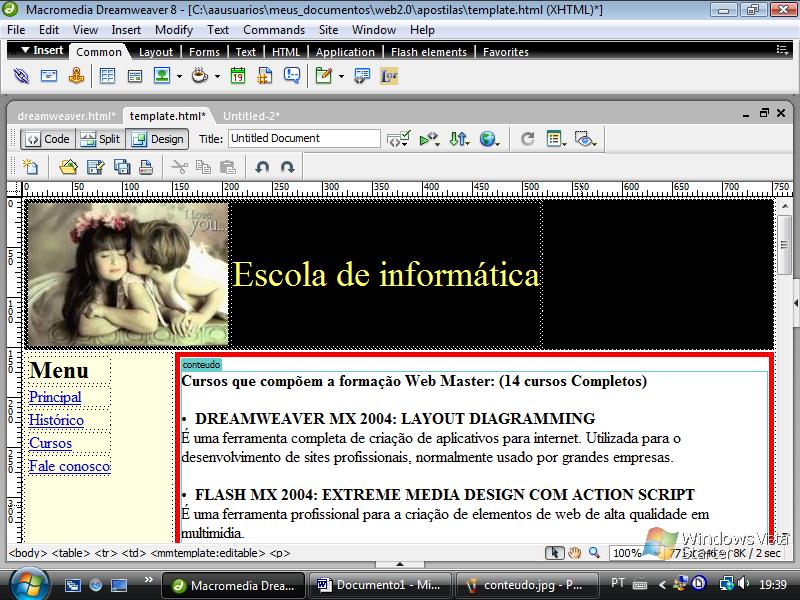Image resolution: width=800 pixels, height=600 pixels.
Task: Click the Refresh Design View icon
Action: click(527, 139)
